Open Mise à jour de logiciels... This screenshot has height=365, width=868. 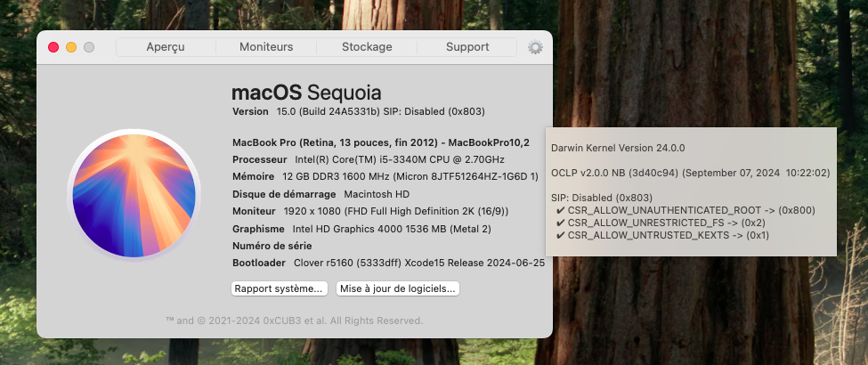tap(397, 288)
